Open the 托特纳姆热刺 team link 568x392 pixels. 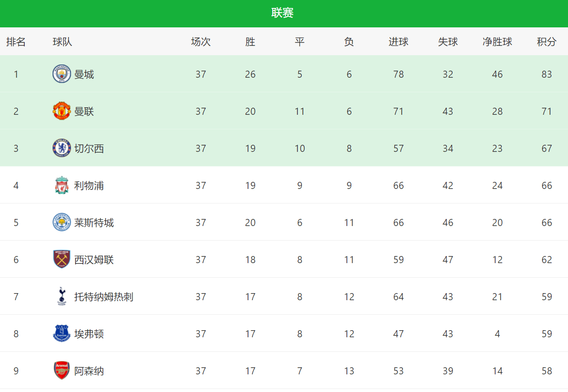(104, 297)
